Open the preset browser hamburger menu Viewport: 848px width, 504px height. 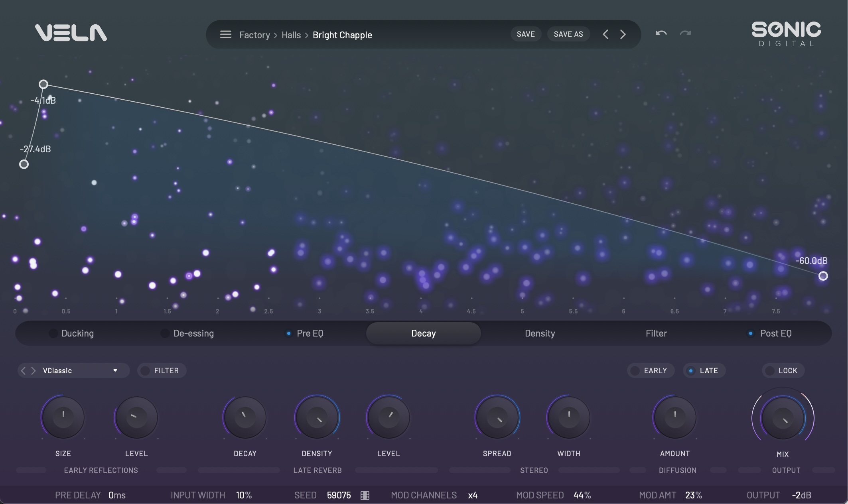coord(225,35)
